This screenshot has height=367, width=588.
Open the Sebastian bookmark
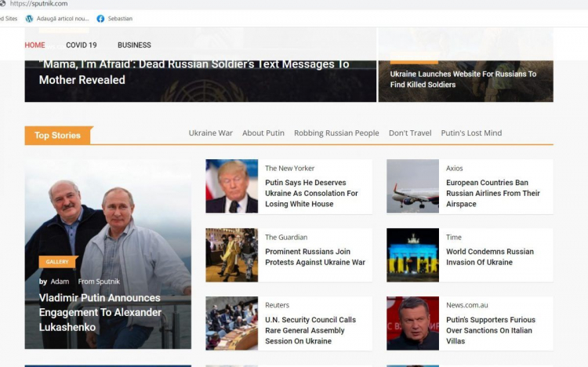coord(120,18)
